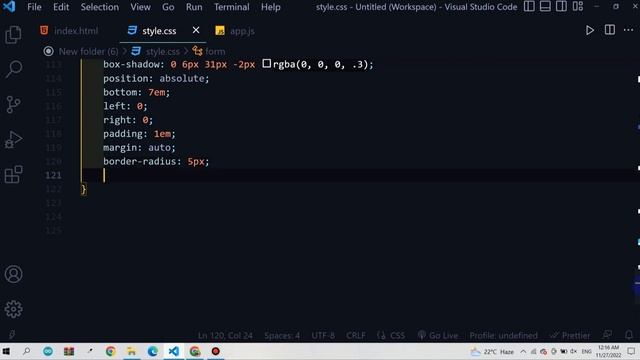
Task: Open File Explorer from taskbar
Action: 131,351
